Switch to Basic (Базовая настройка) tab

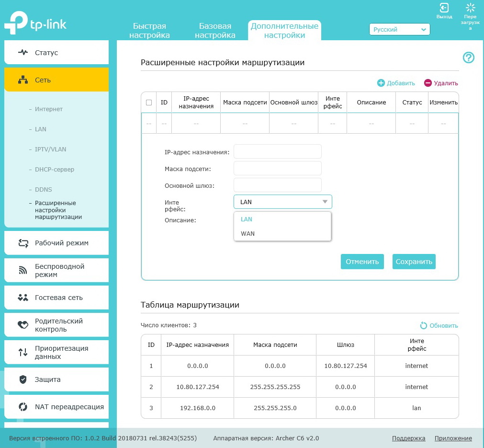pyautogui.click(x=215, y=31)
